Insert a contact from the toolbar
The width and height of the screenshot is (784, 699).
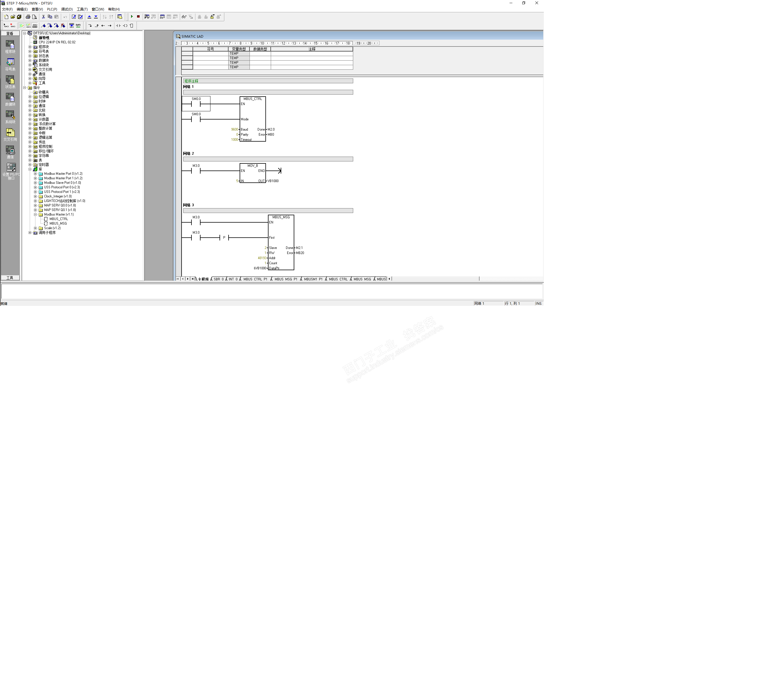tap(118, 26)
